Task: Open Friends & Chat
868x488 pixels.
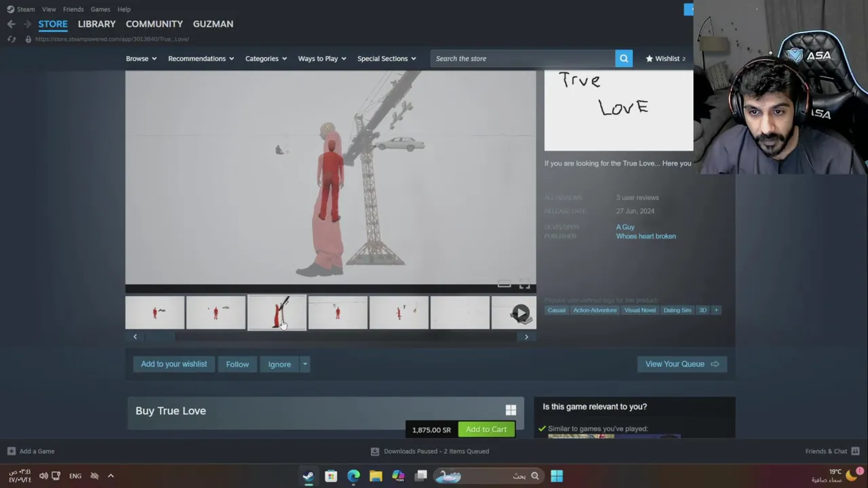Action: click(832, 451)
